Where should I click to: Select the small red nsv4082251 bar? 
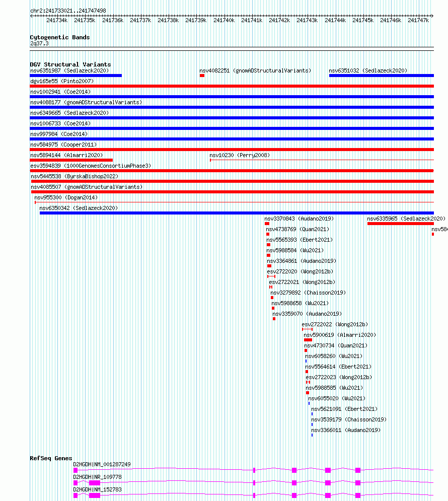[x=202, y=76]
